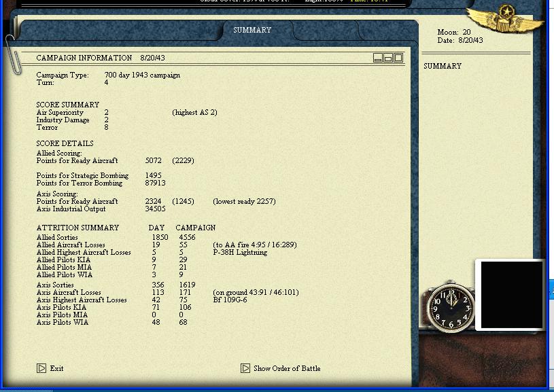The height and width of the screenshot is (392, 554).
Task: Click Axis Industrial Output value 34505
Action: point(155,209)
